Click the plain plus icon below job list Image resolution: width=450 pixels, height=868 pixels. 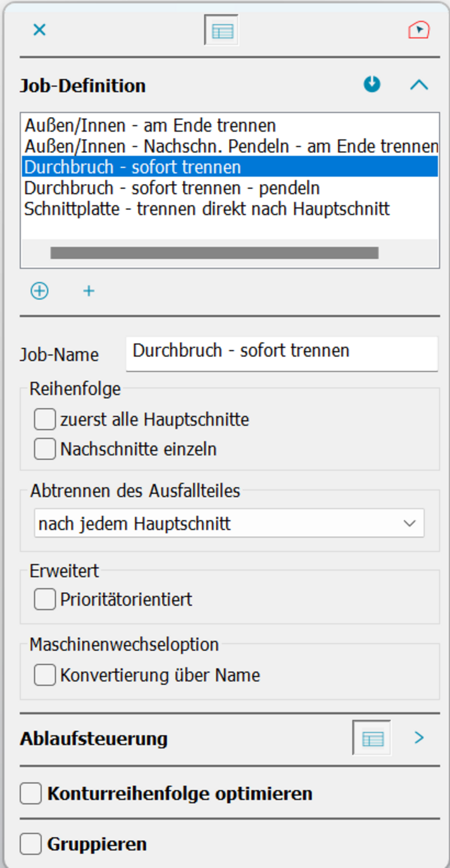point(89,291)
